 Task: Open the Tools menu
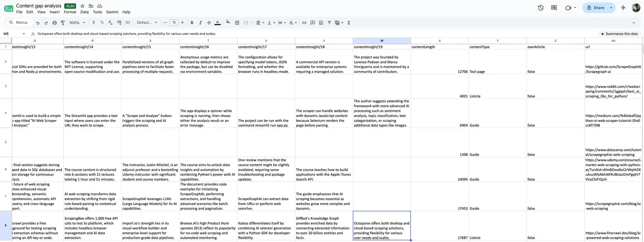(x=97, y=12)
